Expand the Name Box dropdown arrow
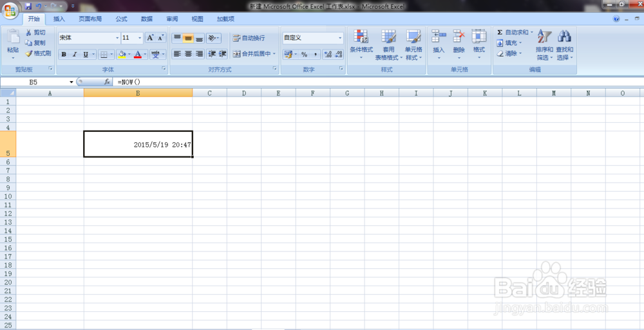 click(71, 82)
